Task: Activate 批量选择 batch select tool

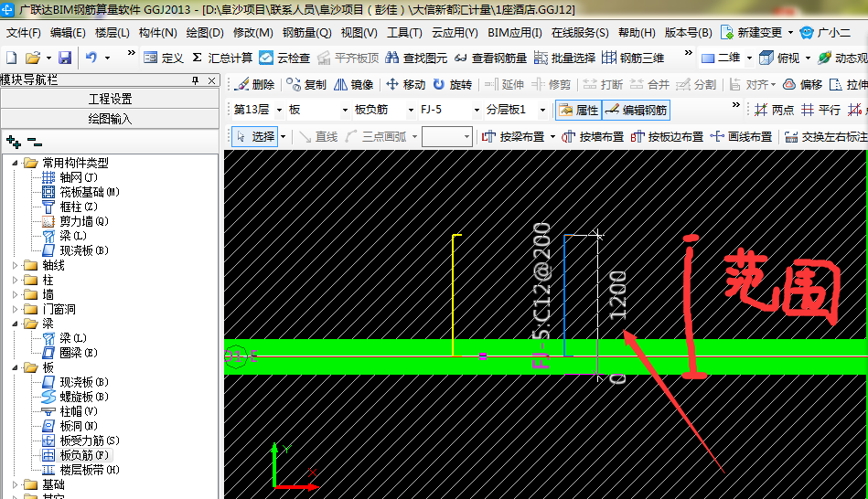Action: tap(565, 58)
